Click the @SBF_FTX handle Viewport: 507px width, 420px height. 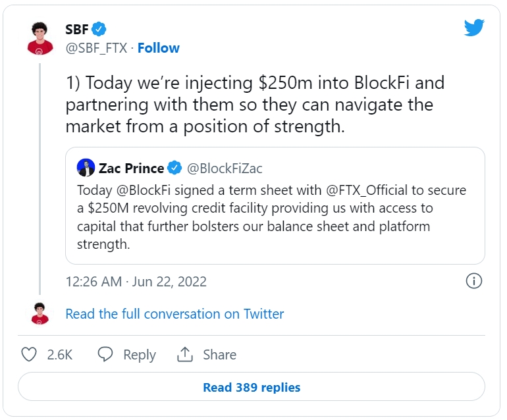[x=96, y=48]
